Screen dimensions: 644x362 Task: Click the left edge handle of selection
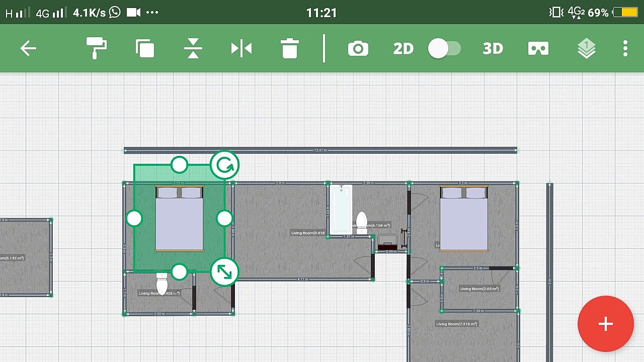click(x=134, y=218)
